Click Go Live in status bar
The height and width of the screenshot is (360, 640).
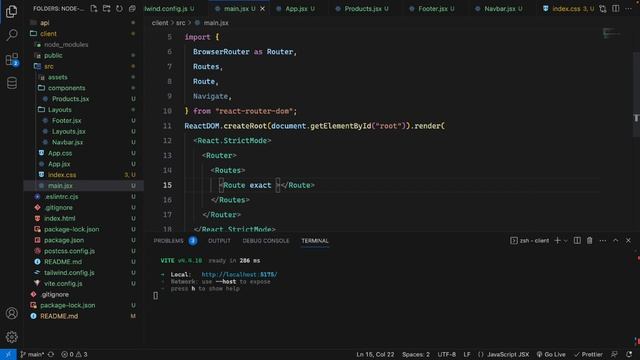point(551,354)
